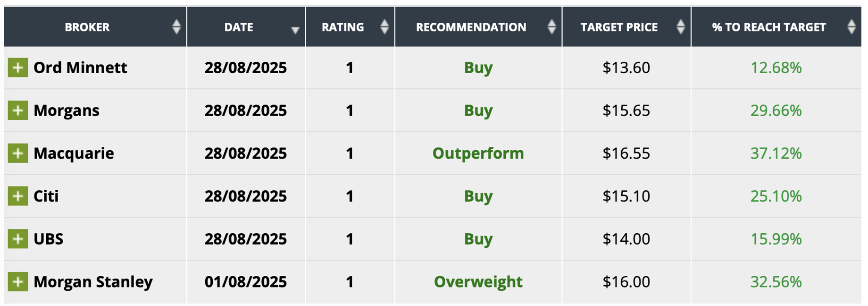
Task: Click the UBS broker name
Action: pyautogui.click(x=48, y=239)
